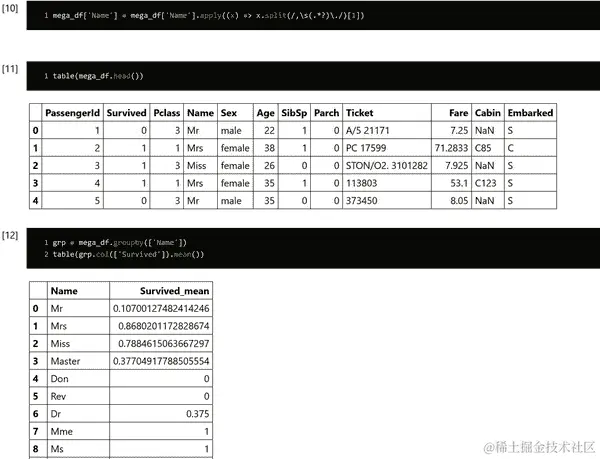Select fare value 8.05
The image size is (600, 459).
point(459,201)
